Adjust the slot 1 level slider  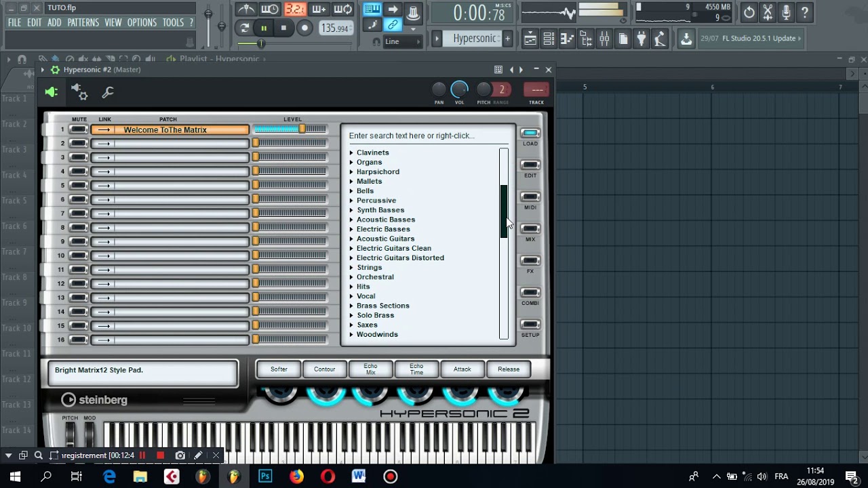(290, 129)
